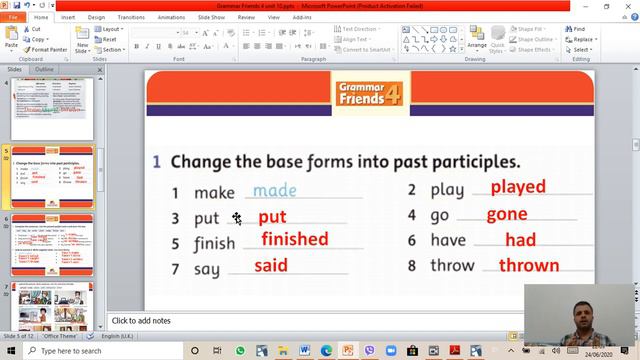Toggle Strikethrough formatting
Viewport: 640px width, 360px height.
(x=181, y=47)
